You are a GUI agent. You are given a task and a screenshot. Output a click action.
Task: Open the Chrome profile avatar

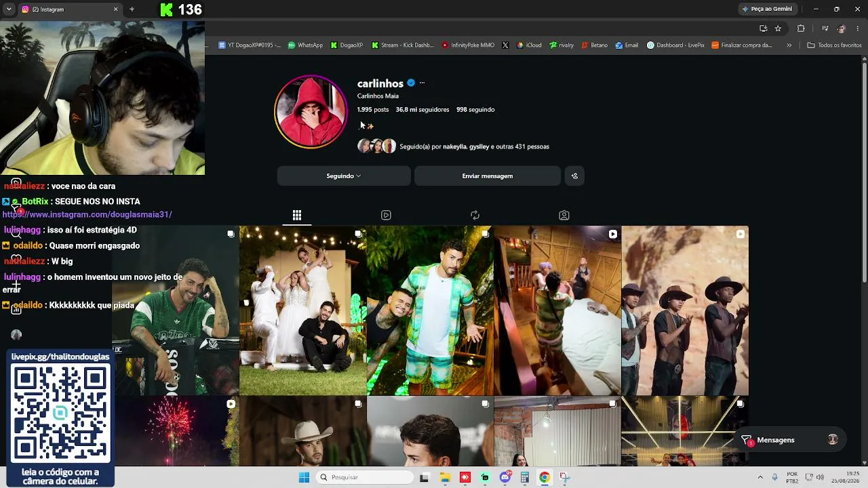click(842, 28)
